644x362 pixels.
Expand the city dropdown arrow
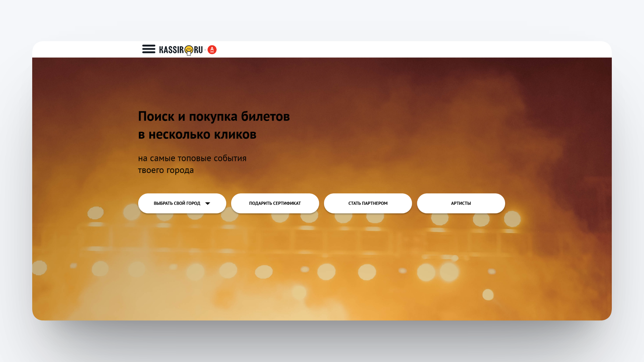(208, 203)
